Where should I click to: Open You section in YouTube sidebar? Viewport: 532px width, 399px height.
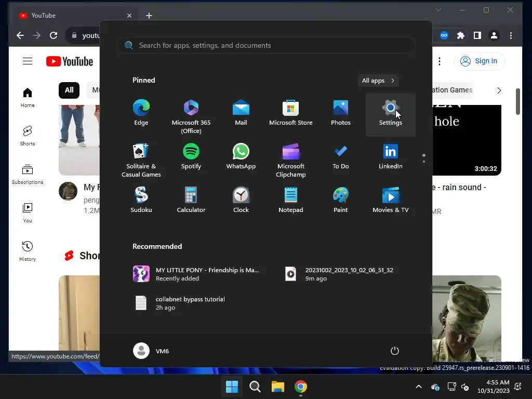[28, 212]
